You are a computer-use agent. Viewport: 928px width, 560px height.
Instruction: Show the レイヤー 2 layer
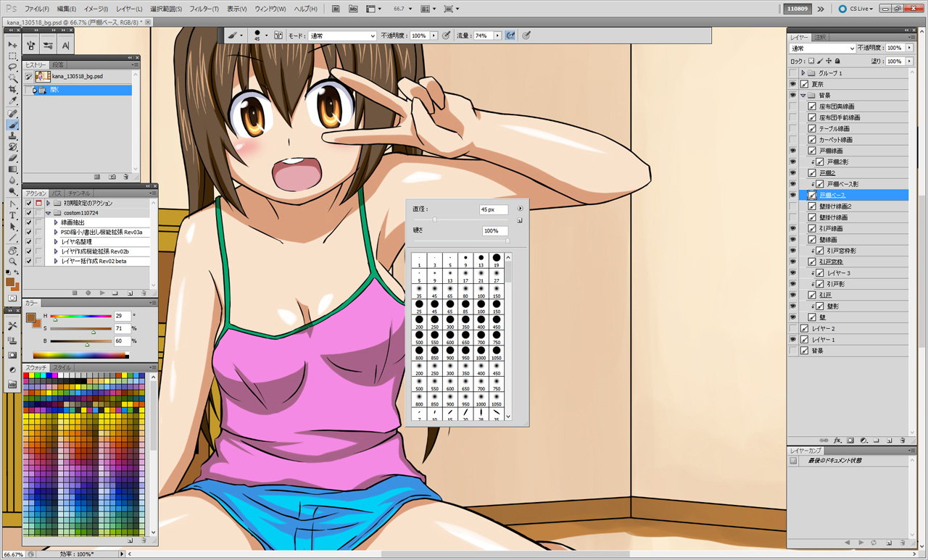(792, 328)
